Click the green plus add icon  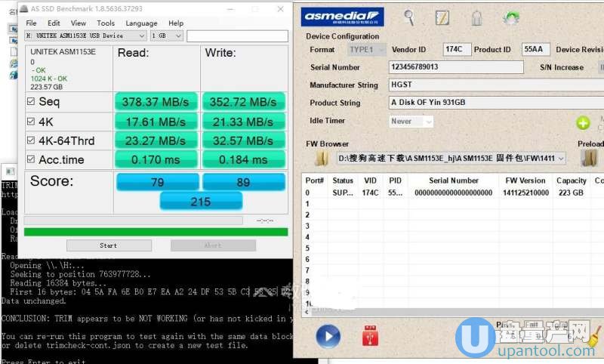(x=583, y=122)
